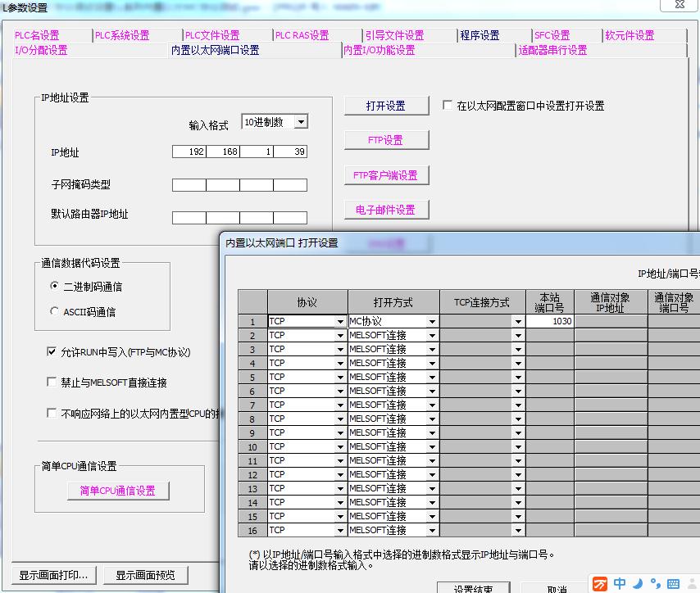Click row 1 本站端口号 field showing 1030
700x593 pixels.
[x=549, y=322]
